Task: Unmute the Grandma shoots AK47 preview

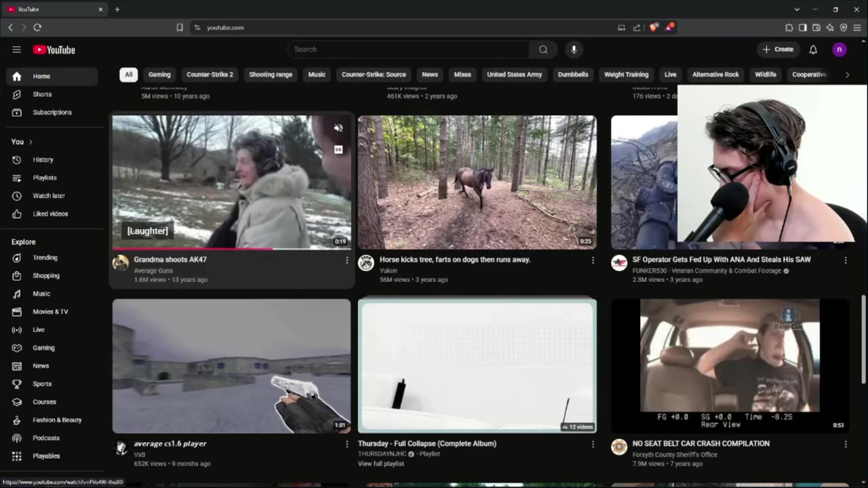Action: (338, 128)
